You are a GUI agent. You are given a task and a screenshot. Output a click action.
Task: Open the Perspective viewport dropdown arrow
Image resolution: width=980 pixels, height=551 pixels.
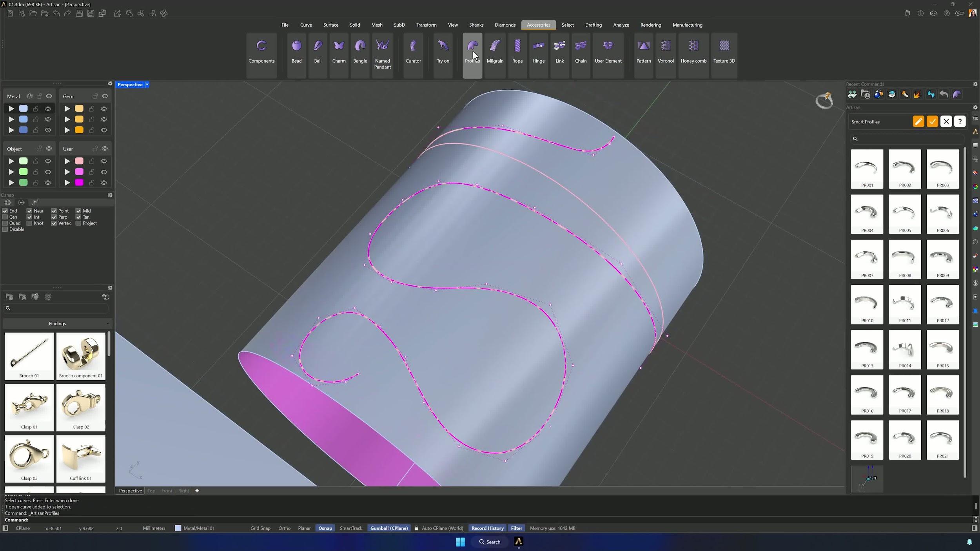(x=147, y=85)
